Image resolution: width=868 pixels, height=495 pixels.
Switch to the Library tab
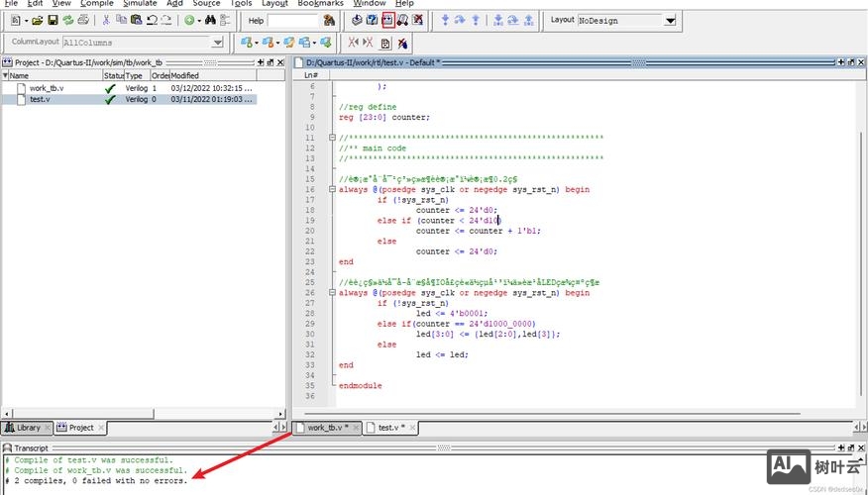28,428
